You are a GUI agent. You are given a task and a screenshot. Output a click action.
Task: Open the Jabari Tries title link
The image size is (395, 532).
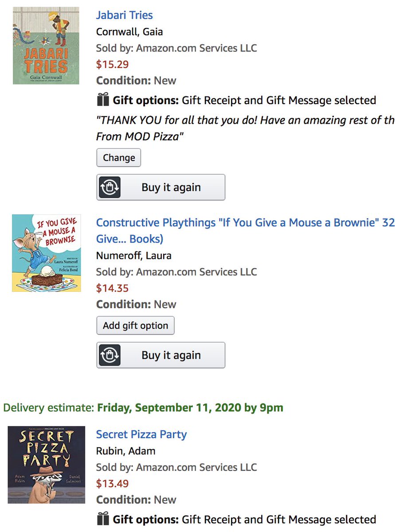pyautogui.click(x=125, y=15)
